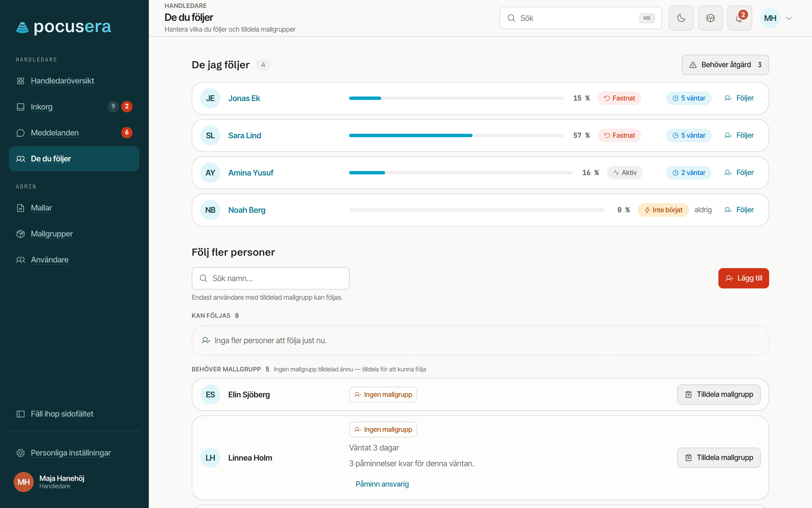This screenshot has width=812, height=508.
Task: Toggle Följer for Sara Lind
Action: (x=739, y=135)
